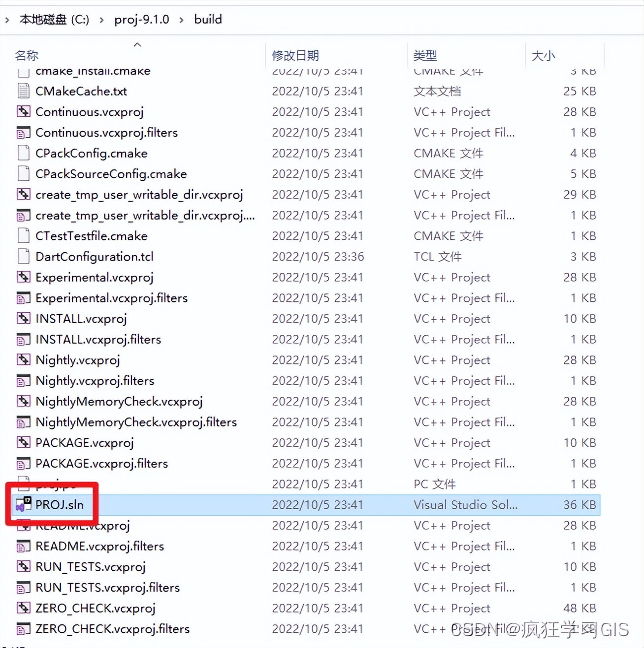Screen dimensions: 644x648
Task: Select the file name DartConfiguration.tcl
Action: pos(95,257)
